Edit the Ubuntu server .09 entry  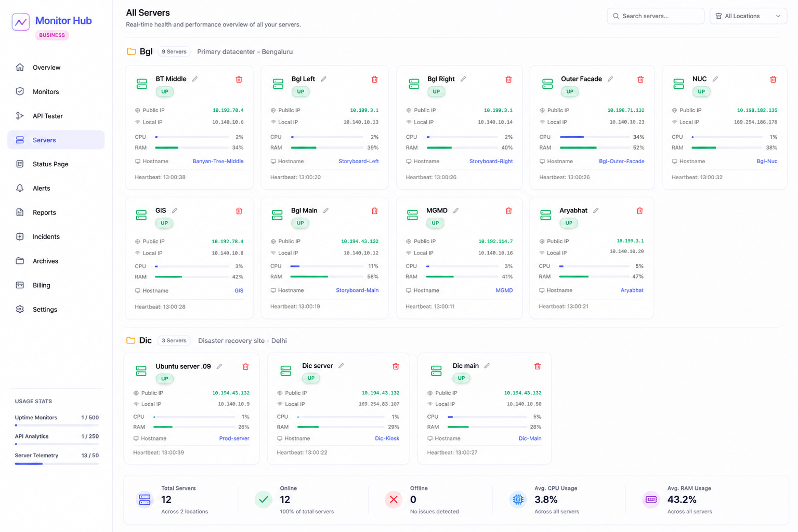(219, 366)
